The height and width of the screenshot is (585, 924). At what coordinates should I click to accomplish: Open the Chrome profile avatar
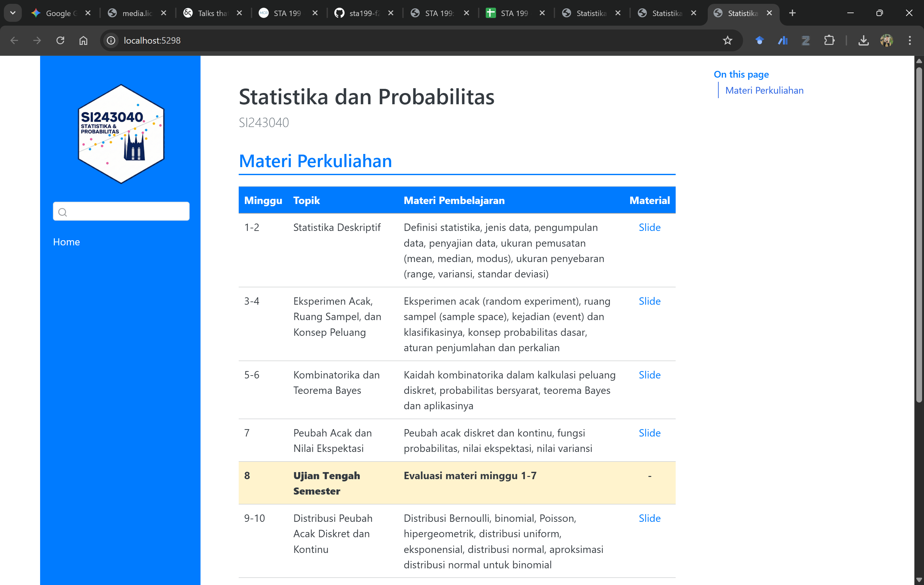click(x=886, y=40)
